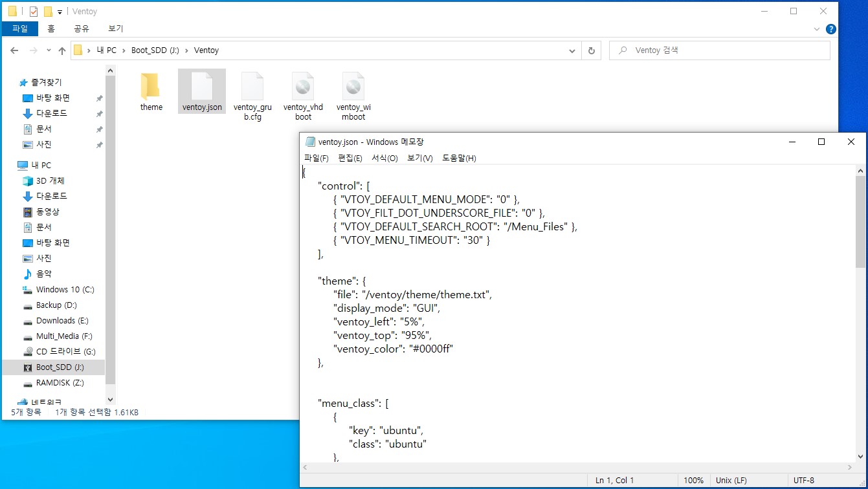Click Notepad horizontal scroll right arrow
The width and height of the screenshot is (868, 489).
tap(850, 467)
